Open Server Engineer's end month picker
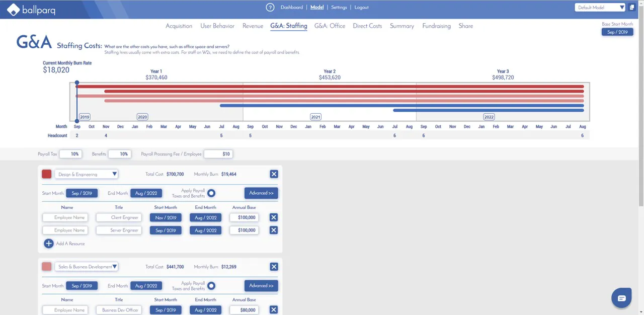This screenshot has height=315, width=644. [205, 230]
